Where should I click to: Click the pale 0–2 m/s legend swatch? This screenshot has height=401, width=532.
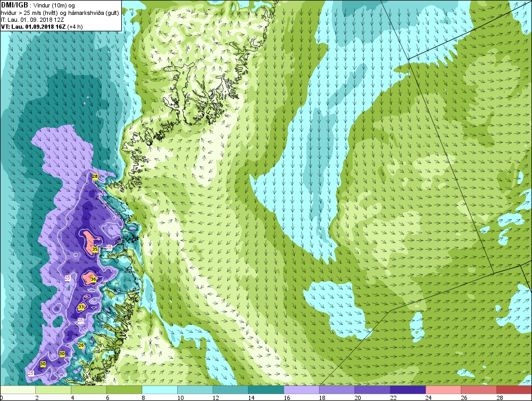(18, 389)
